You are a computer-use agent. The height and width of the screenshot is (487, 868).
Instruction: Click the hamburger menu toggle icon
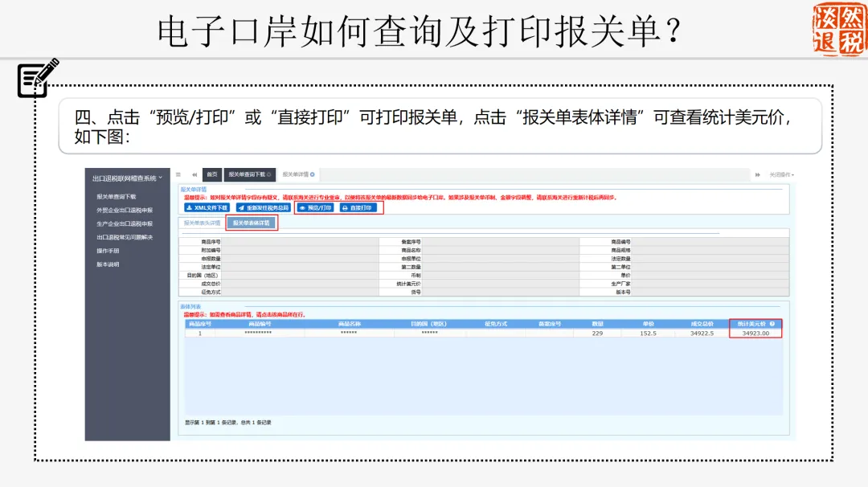coord(178,175)
